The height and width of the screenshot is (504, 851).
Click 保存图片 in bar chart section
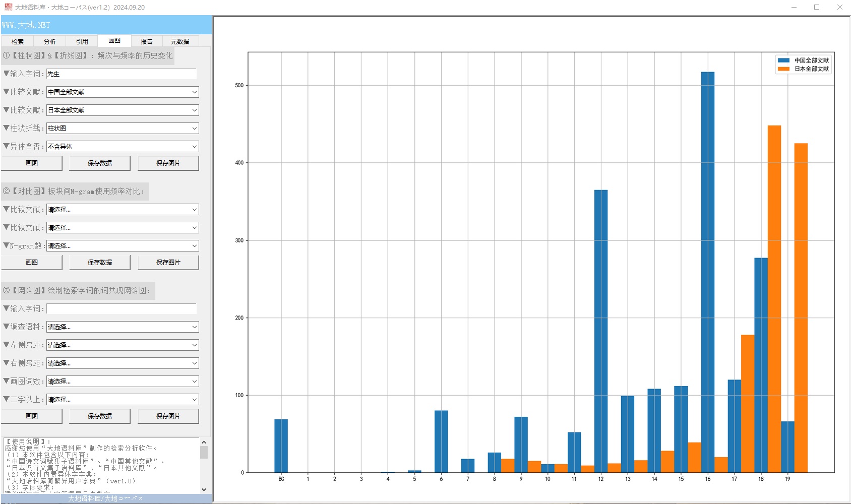point(168,163)
